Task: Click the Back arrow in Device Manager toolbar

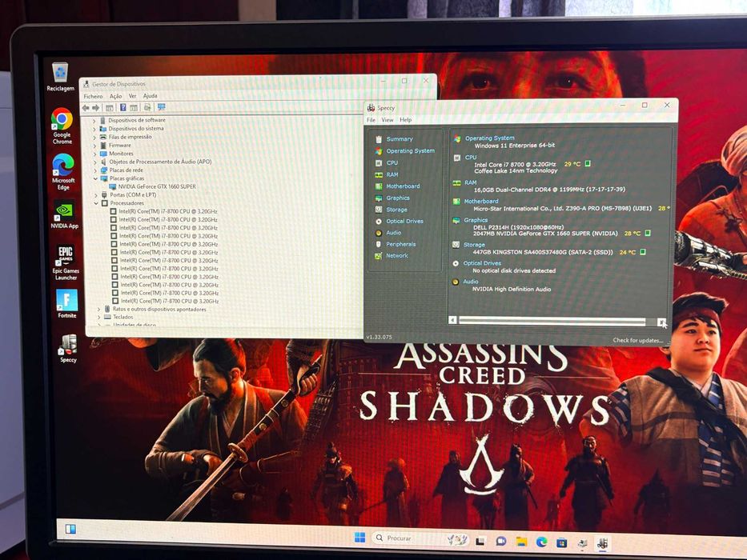Action: point(86,108)
